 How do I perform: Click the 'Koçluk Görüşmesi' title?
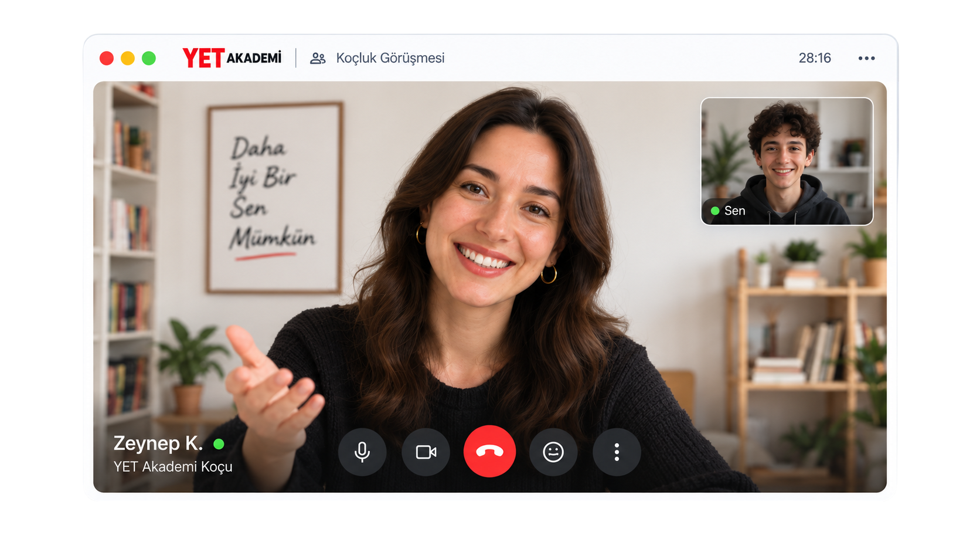[390, 58]
